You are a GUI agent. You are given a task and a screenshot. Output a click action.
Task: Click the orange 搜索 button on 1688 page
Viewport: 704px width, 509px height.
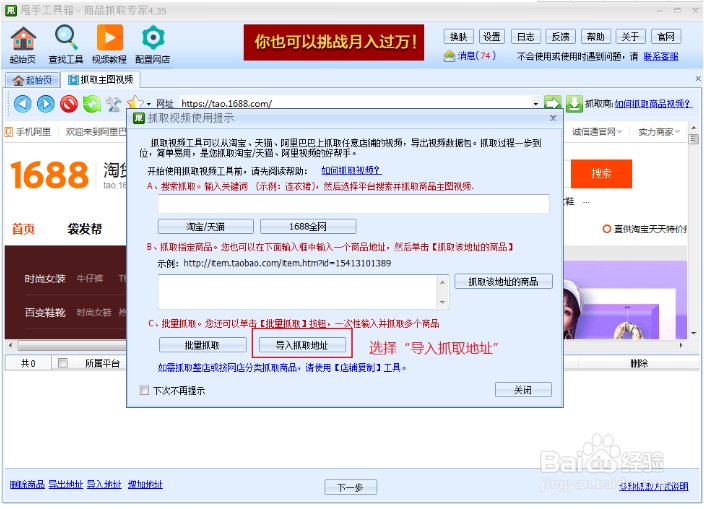pyautogui.click(x=601, y=173)
